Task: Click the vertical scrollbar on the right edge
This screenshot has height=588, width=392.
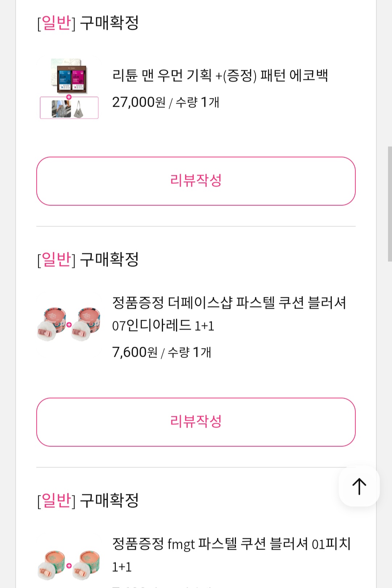Action: tap(389, 203)
